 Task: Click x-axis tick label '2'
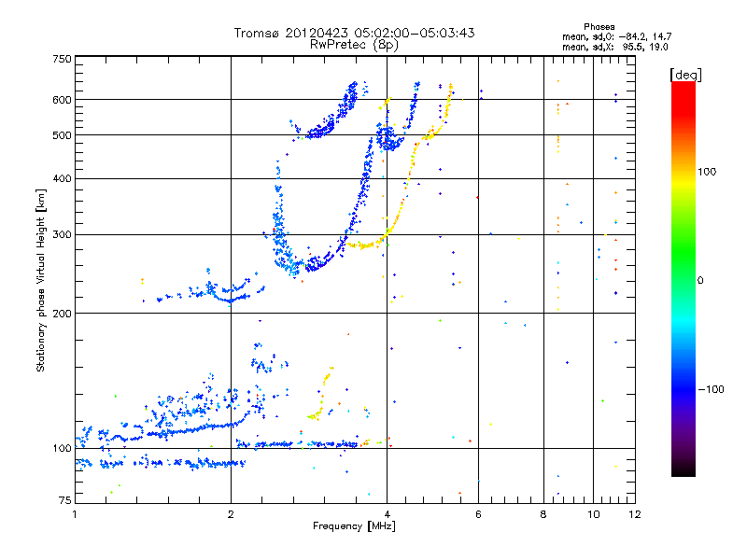point(231,514)
